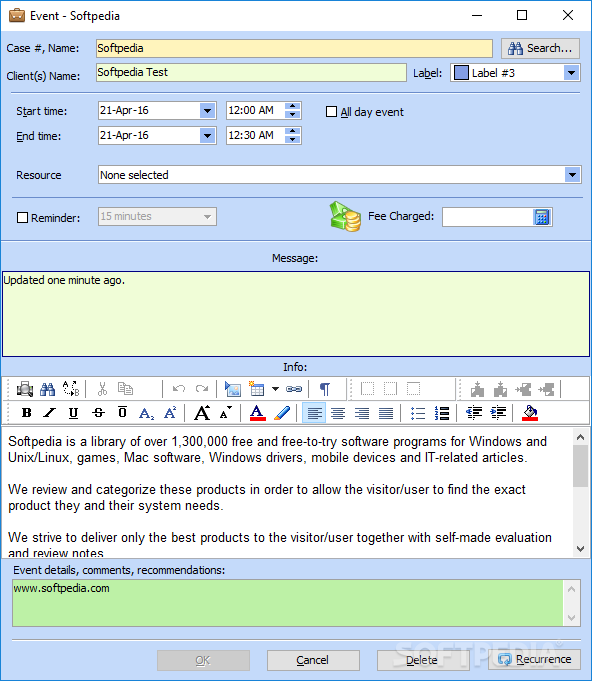This screenshot has width=592, height=681.
Task: Click the Search... button
Action: (x=540, y=48)
